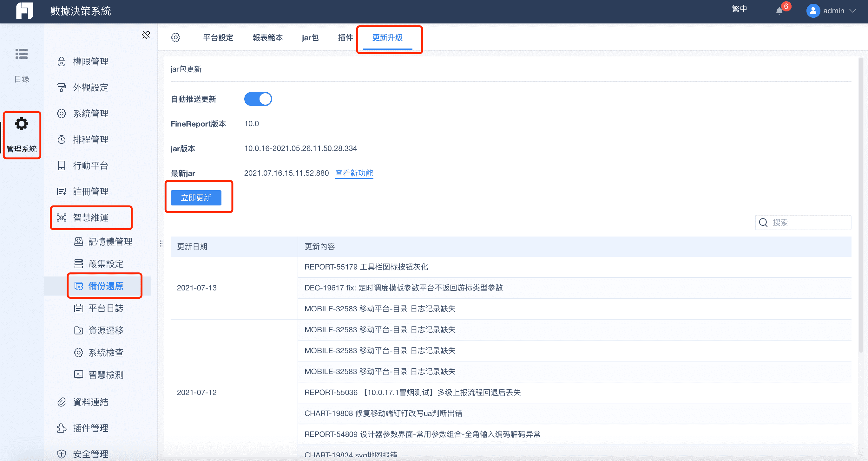Click row REPORT-55179 工具栏图标按钮灰化

tap(575, 267)
